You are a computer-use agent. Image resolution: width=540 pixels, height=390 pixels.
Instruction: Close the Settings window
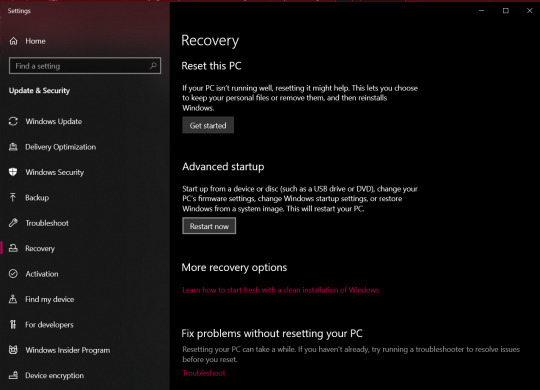[530, 11]
